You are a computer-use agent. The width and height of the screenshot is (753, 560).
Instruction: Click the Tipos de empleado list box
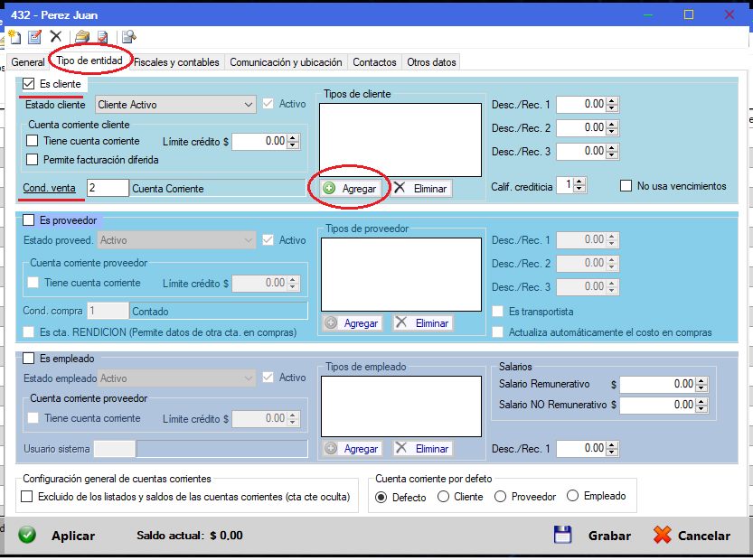click(401, 406)
